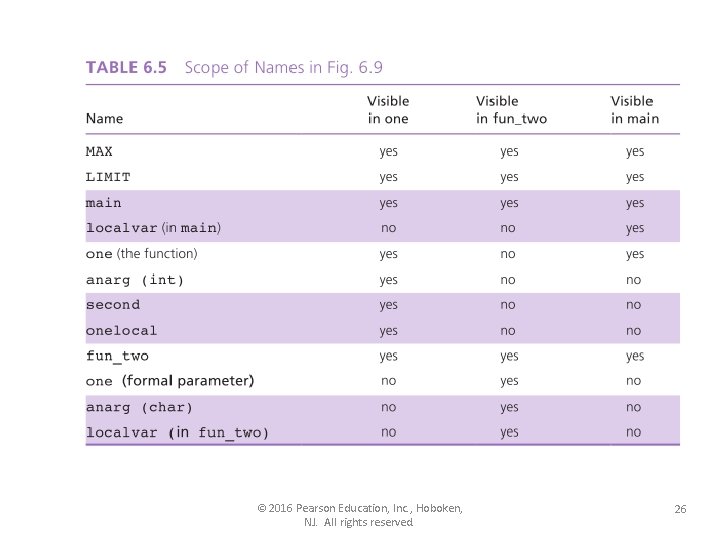Select the anarg (char) row label
Image resolution: width=720 pixels, height=540 pixels.
click(139, 407)
